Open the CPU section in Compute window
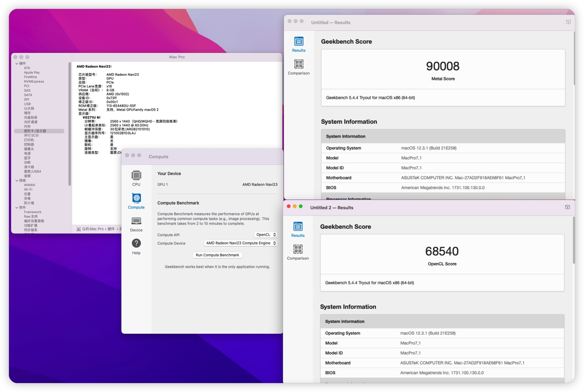The image size is (584, 392). click(x=136, y=178)
